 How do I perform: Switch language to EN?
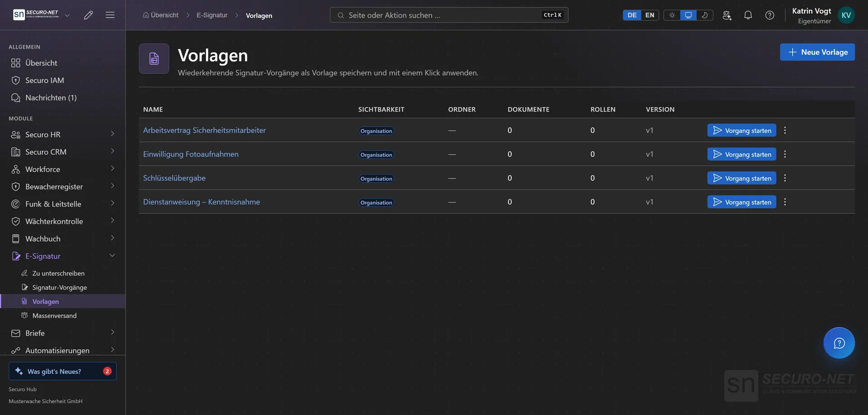pos(650,15)
